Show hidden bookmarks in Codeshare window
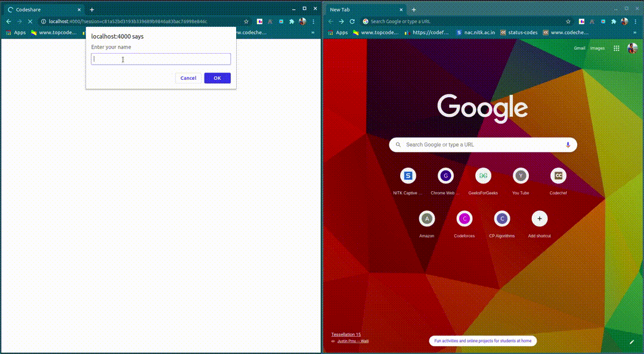Image resolution: width=644 pixels, height=354 pixels. coord(313,32)
